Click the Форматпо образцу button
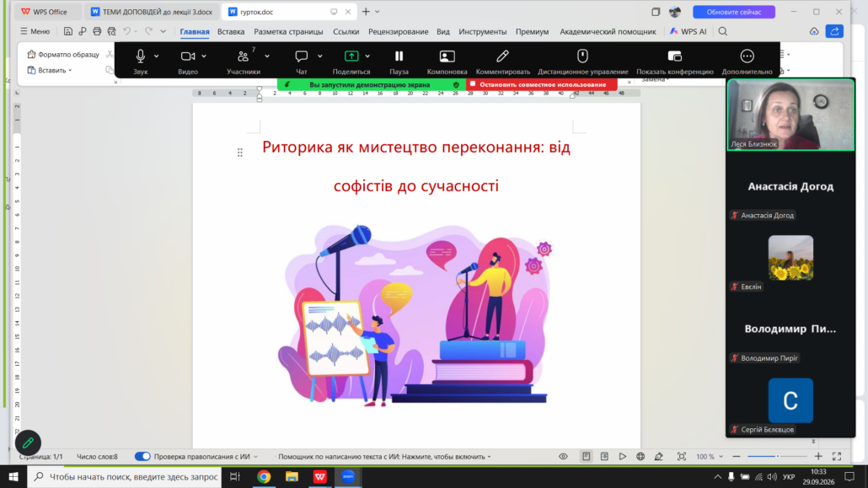The height and width of the screenshot is (488, 868). point(63,54)
